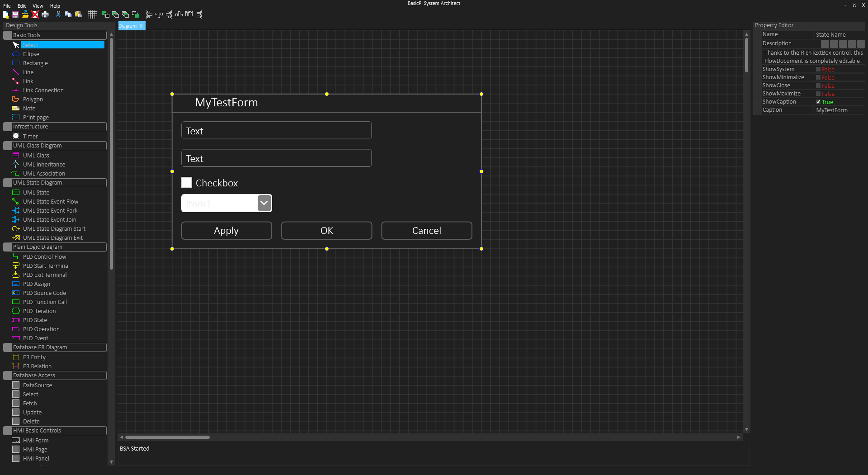This screenshot has height=475, width=868.
Task: Click the New document toolbar icon
Action: [5, 14]
